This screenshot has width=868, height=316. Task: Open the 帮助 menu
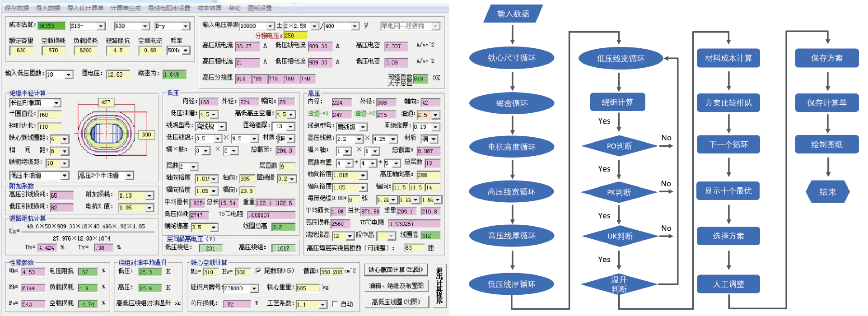tap(234, 8)
